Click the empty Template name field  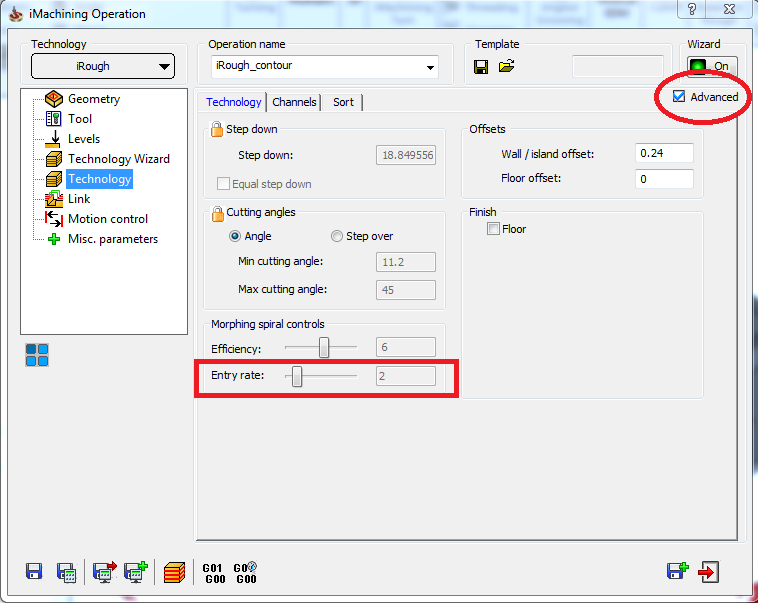[618, 66]
